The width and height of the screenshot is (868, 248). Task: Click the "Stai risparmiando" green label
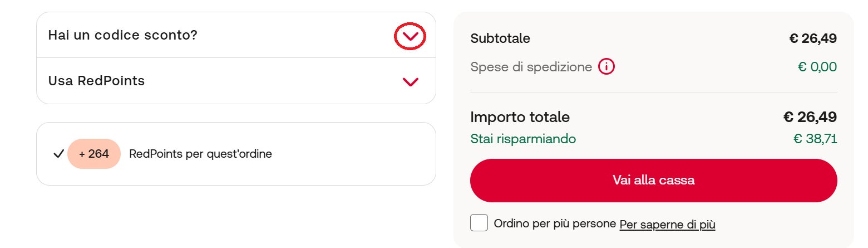tap(523, 139)
